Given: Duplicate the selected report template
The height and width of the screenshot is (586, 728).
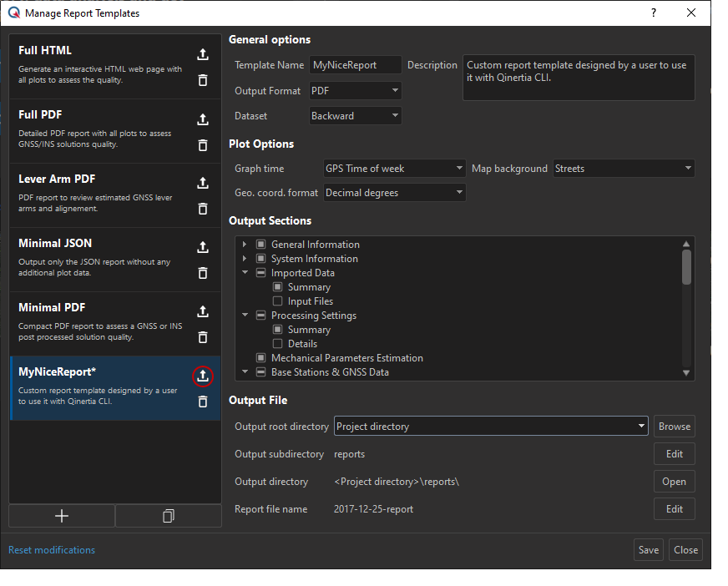Looking at the screenshot, I should click(x=168, y=515).
